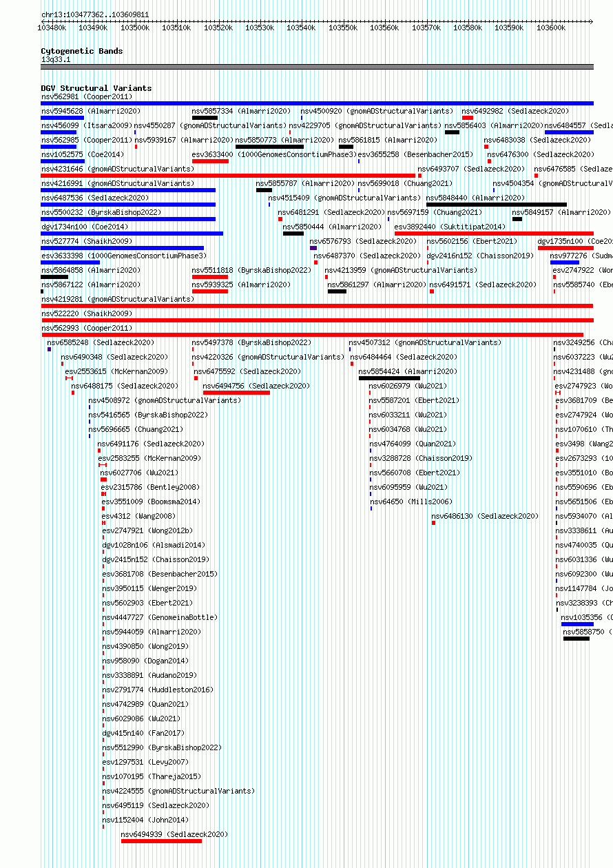Open esv3892440 (Suktitipat2014) variant
This screenshot has height=868, width=613.
(x=450, y=227)
